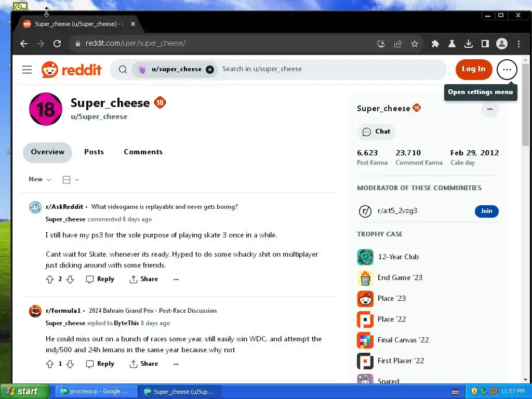The image size is (532, 399).
Task: Click the End Game '23 trophy icon
Action: (x=365, y=278)
